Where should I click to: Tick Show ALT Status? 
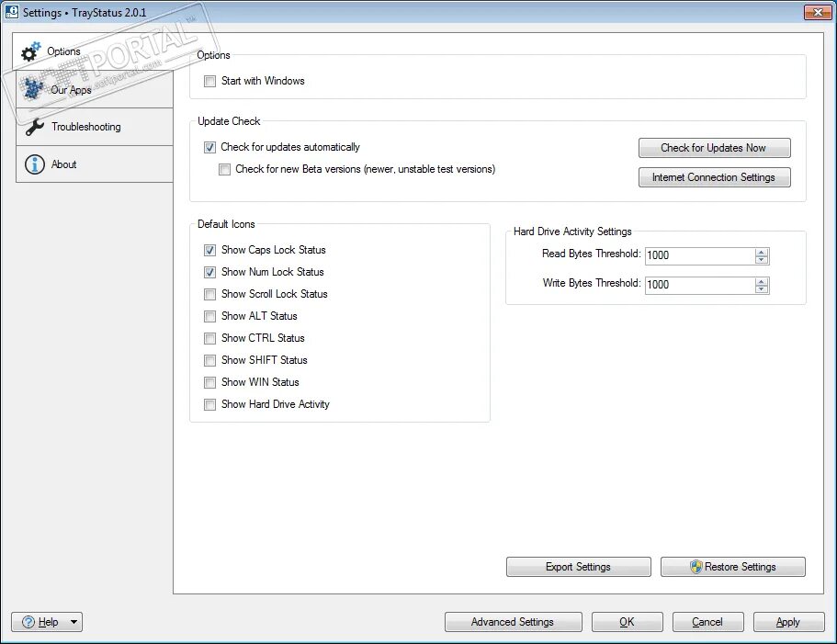(209, 316)
